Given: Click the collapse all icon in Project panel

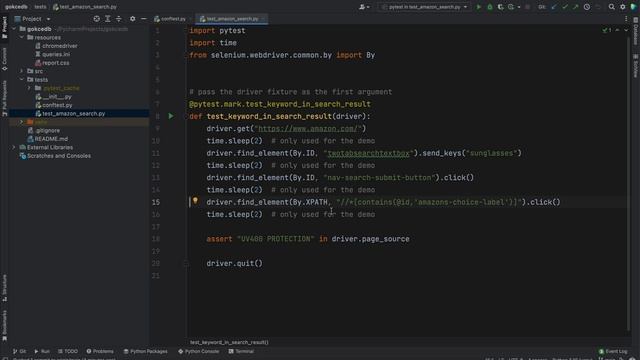Looking at the screenshot, I should [x=119, y=19].
